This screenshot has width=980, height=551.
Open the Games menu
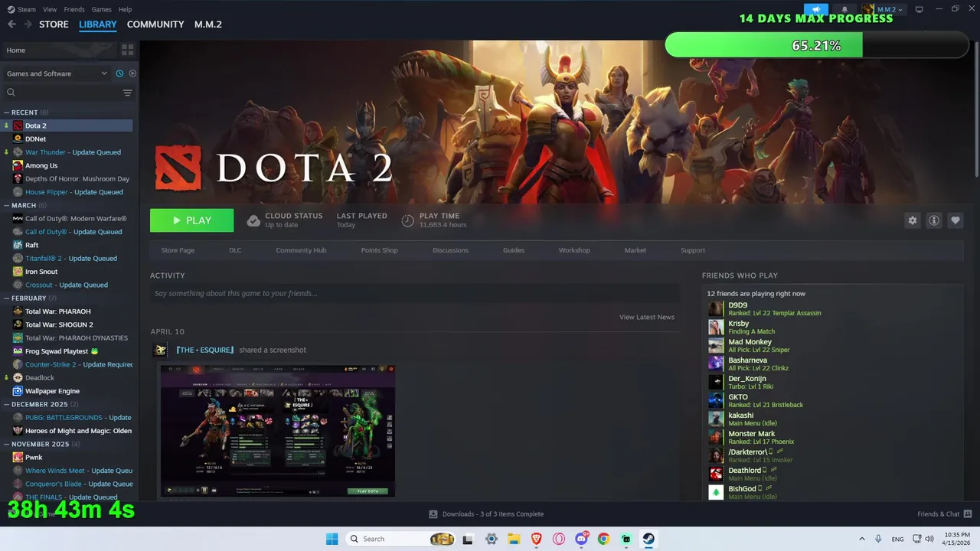[101, 9]
